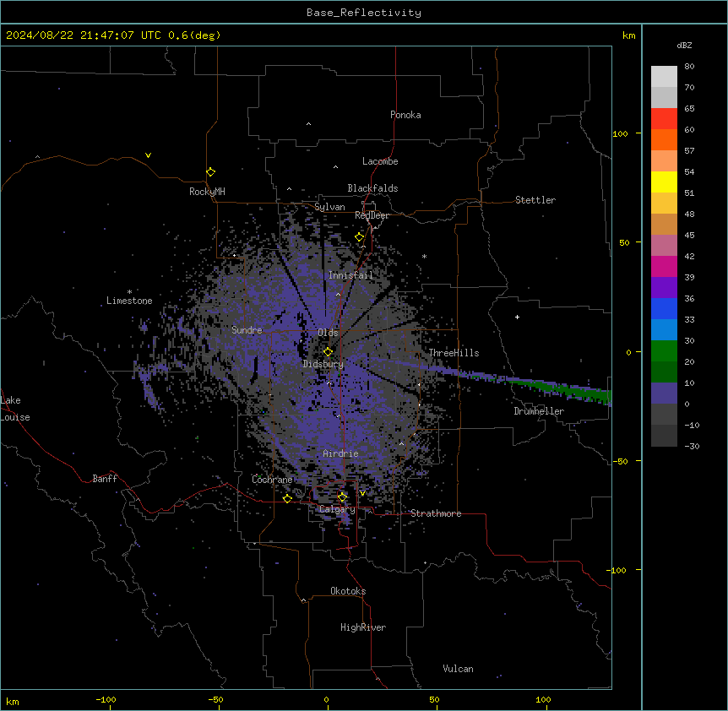Click the Strathmore label

click(436, 513)
